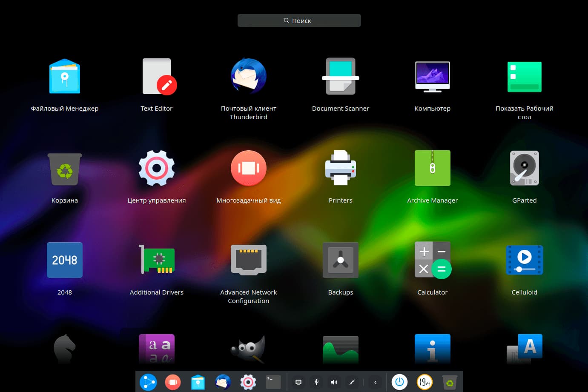Viewport: 588px width, 392px height.
Task: Open Файловый Менеджер from the app grid
Action: coord(65,77)
